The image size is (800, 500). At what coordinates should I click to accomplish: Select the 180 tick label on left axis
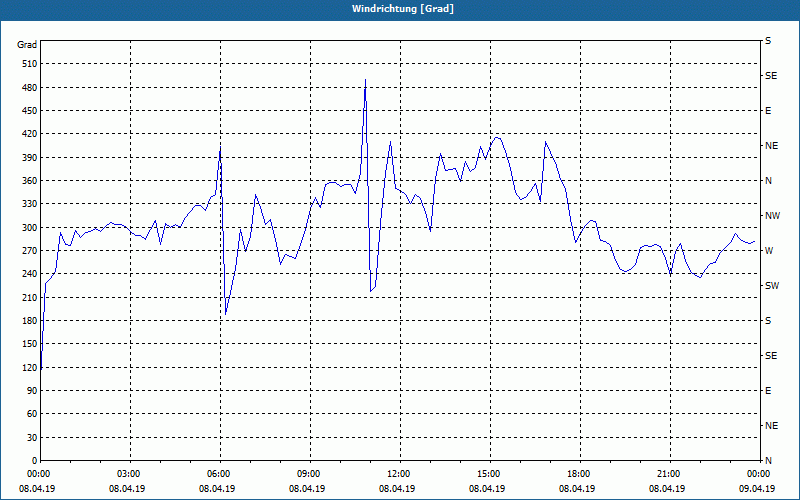point(27,321)
